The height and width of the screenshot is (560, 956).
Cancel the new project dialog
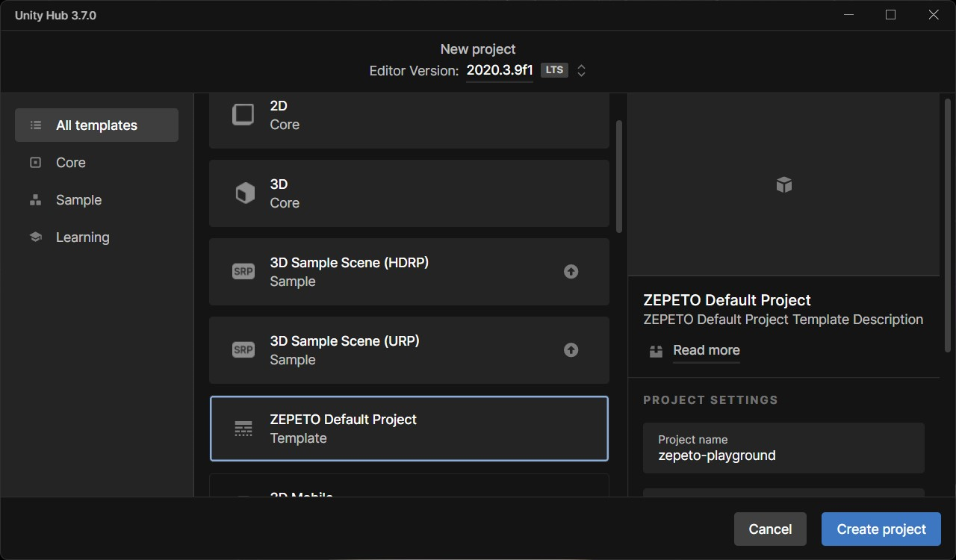[770, 529]
